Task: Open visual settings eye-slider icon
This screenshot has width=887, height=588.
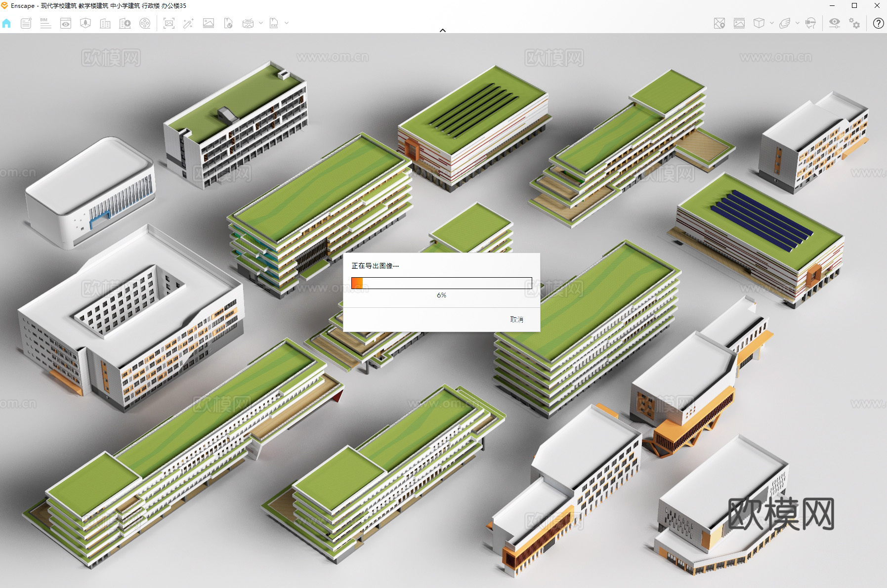Action: (835, 23)
